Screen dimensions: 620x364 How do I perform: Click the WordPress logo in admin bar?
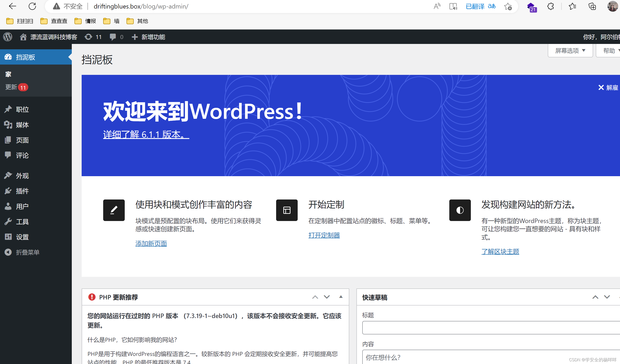point(8,37)
